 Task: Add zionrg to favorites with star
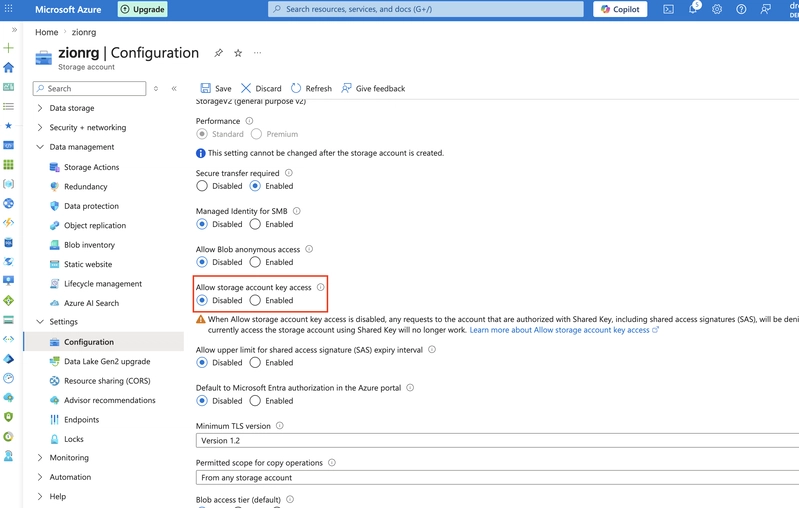point(238,53)
